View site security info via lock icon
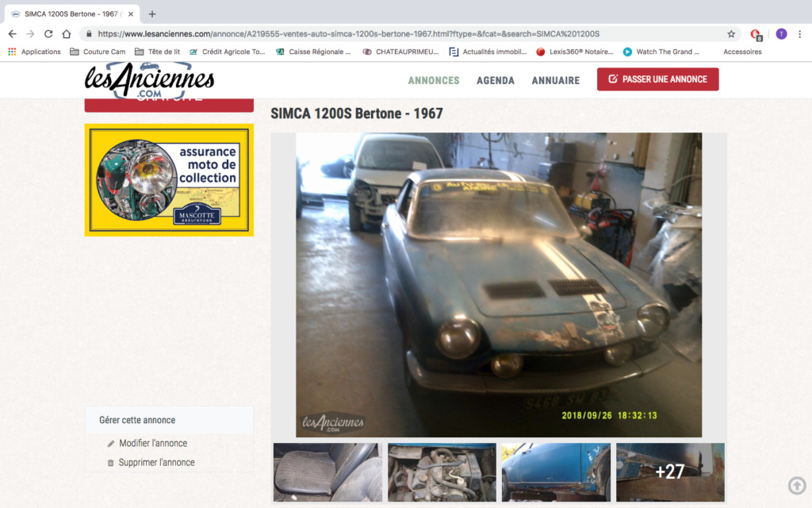The height and width of the screenshot is (508, 812). (x=89, y=33)
